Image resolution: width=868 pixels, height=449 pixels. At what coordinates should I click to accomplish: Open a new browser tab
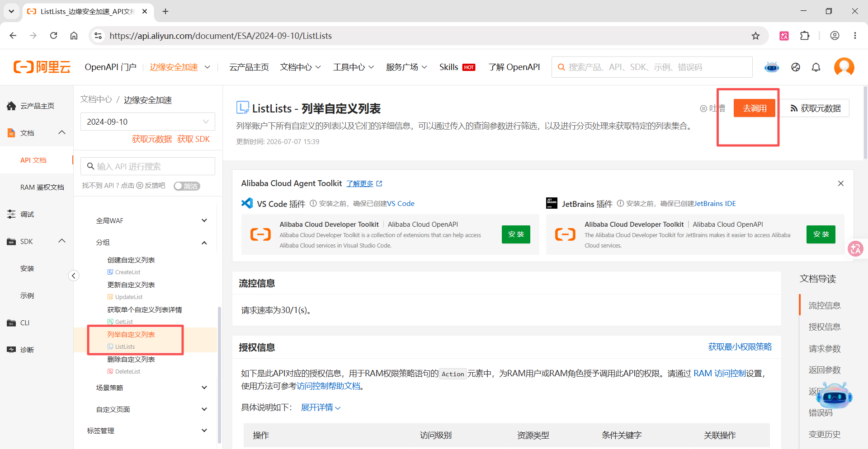165,11
